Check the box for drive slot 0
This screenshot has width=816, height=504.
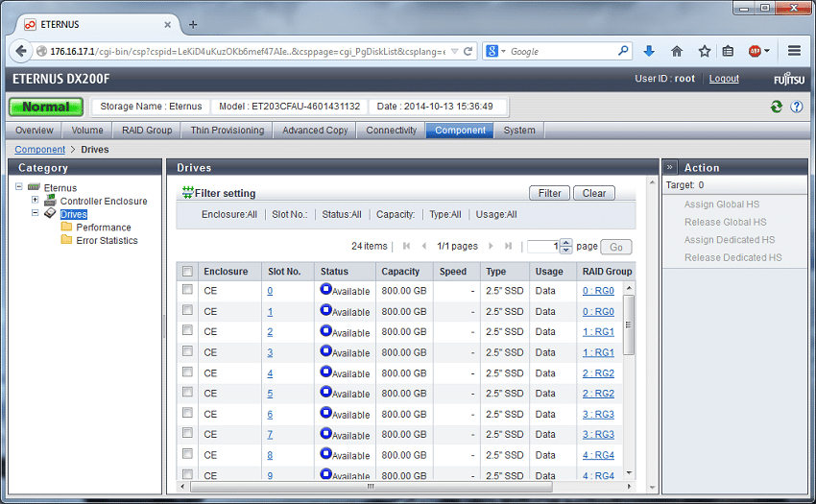click(x=187, y=290)
